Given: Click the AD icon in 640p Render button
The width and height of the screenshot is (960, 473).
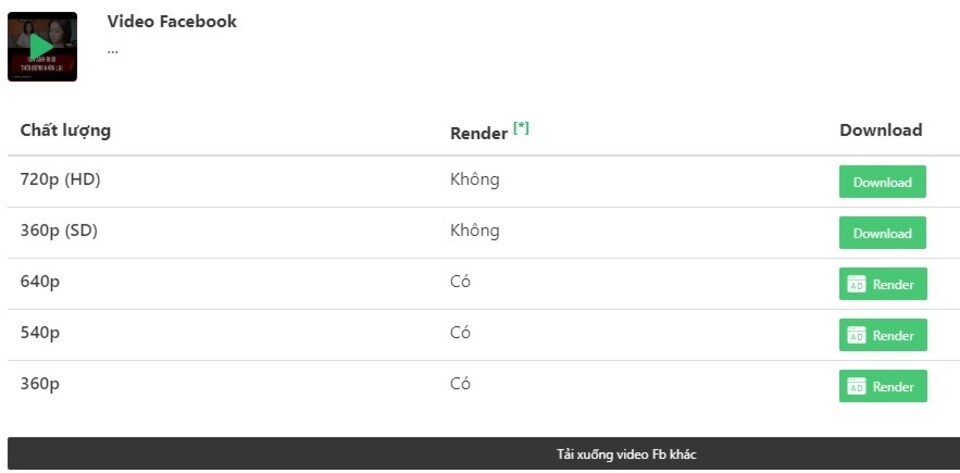Looking at the screenshot, I should (x=856, y=285).
